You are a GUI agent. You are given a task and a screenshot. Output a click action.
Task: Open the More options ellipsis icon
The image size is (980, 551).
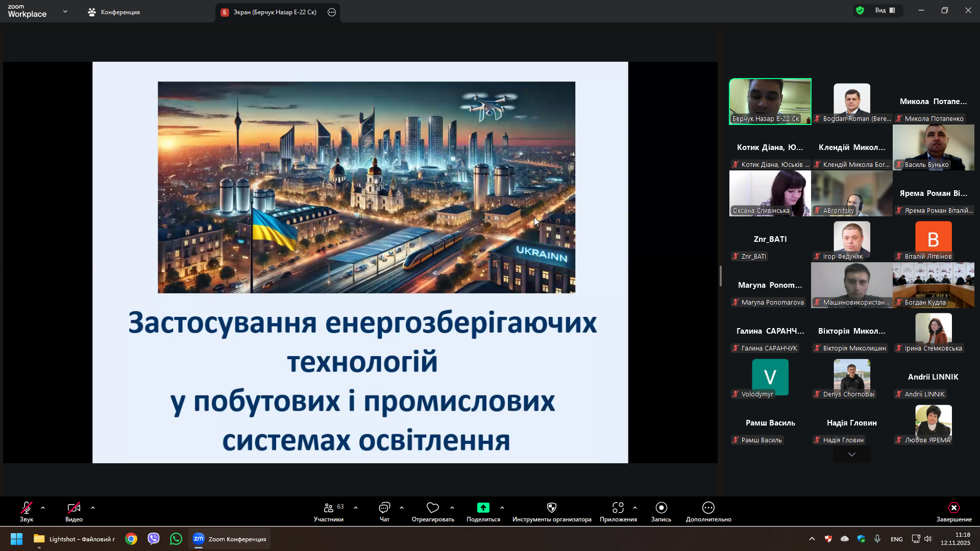coord(708,508)
